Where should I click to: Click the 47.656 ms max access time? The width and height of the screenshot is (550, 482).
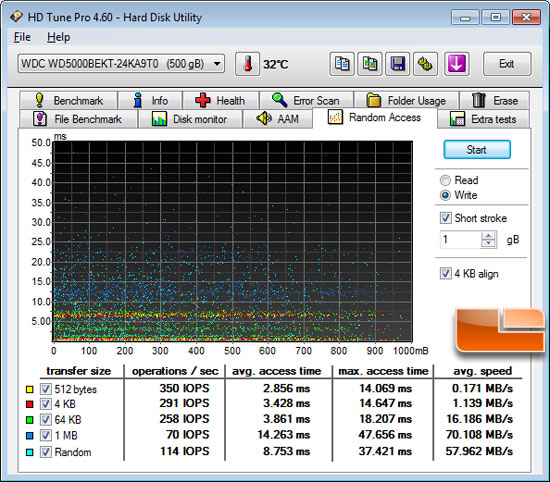(385, 435)
